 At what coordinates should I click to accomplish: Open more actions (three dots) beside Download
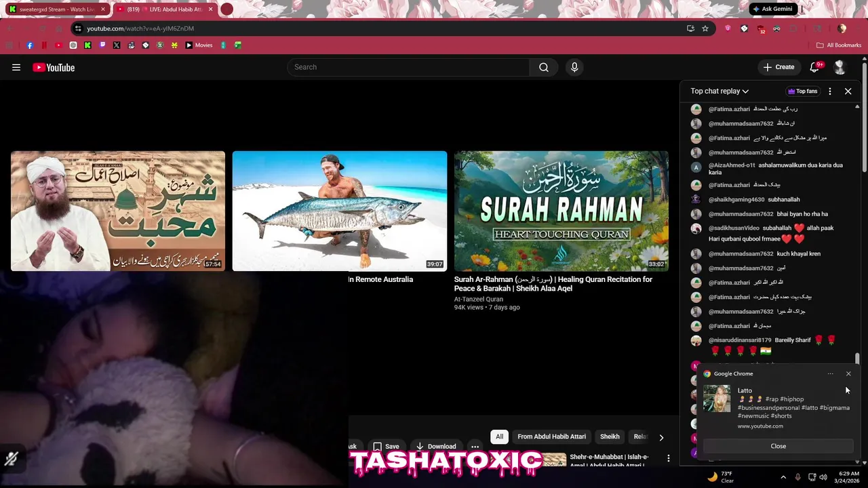[475, 446]
